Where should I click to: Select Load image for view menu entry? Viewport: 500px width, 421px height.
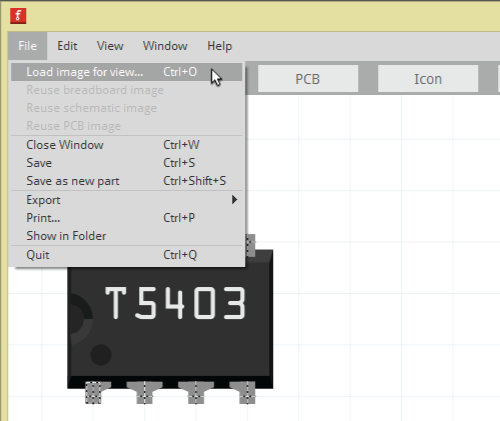click(127, 72)
